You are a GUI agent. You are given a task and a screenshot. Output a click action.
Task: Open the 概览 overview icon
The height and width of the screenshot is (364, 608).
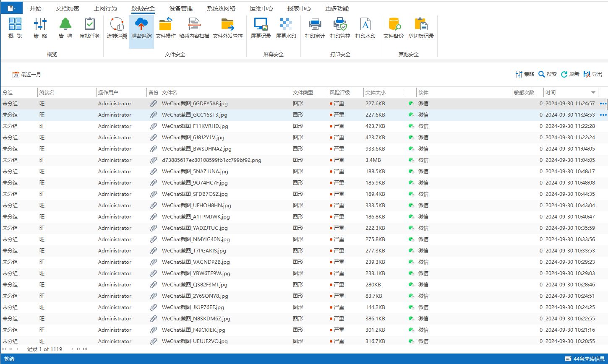pyautogui.click(x=15, y=29)
